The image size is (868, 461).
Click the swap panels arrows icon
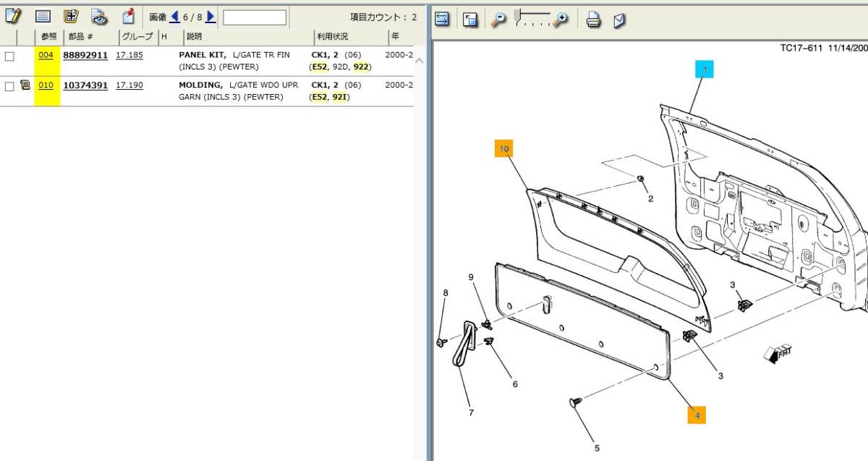click(443, 20)
